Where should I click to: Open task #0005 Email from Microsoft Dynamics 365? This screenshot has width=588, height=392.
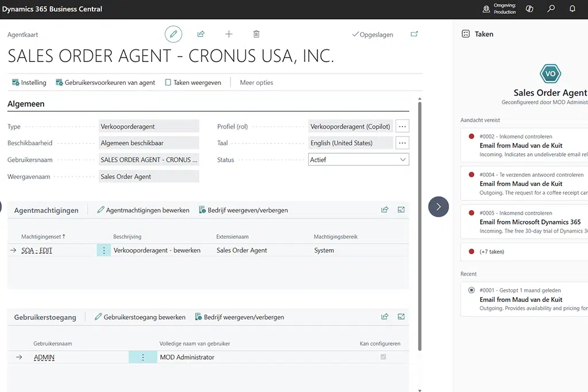[x=524, y=222]
